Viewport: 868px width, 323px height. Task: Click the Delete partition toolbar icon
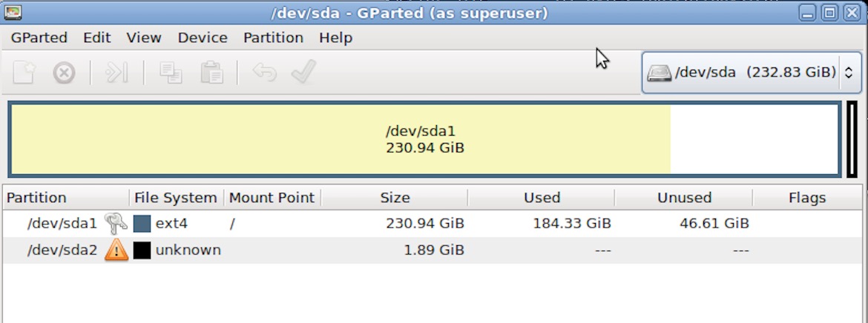coord(65,73)
